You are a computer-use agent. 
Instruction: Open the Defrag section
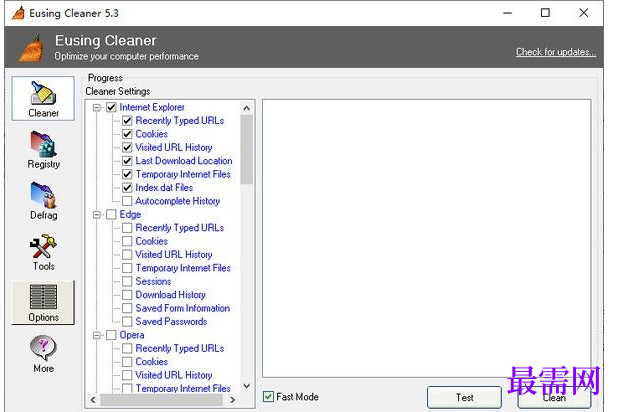click(x=43, y=201)
